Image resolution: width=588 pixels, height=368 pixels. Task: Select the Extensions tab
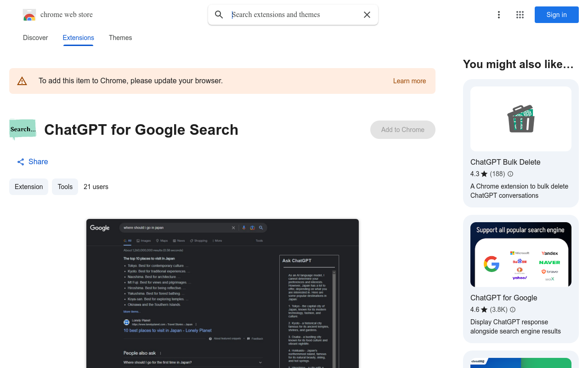(x=78, y=38)
